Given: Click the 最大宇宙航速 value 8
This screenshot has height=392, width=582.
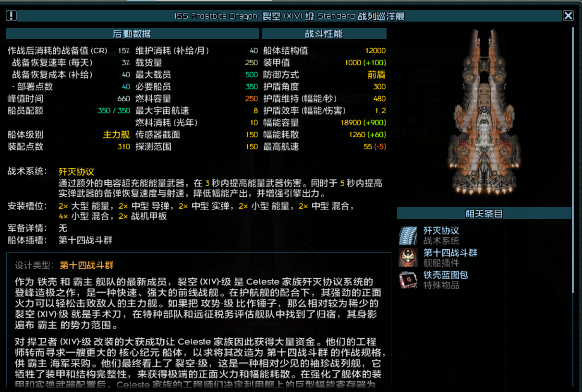Looking at the screenshot, I should 256,111.
